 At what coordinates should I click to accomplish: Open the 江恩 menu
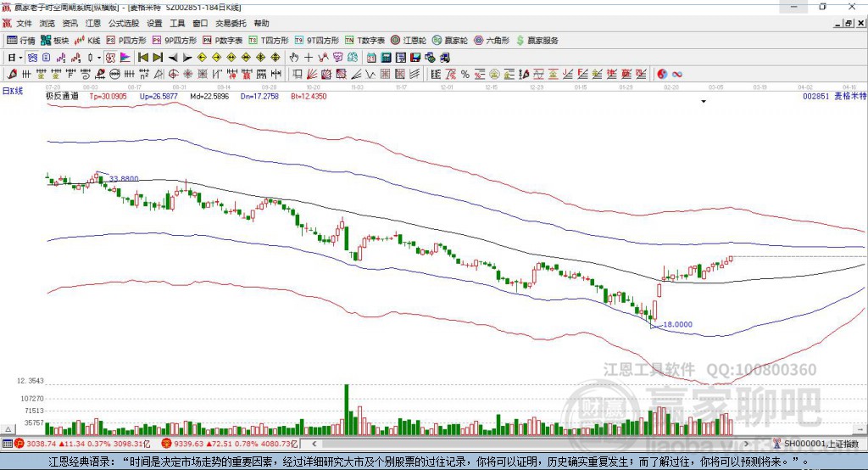(93, 23)
